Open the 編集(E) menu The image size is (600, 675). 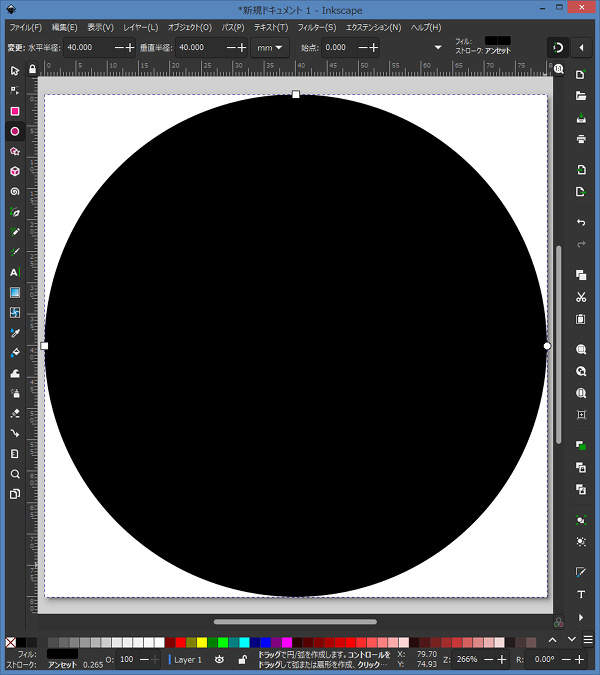point(65,27)
